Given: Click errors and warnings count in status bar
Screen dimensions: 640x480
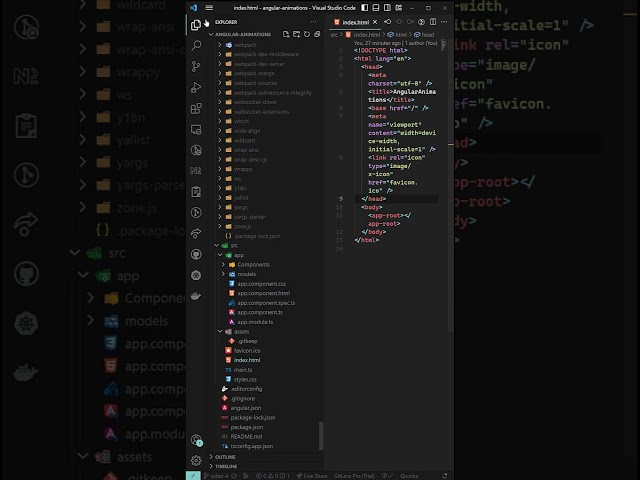Looking at the screenshot, I should (273, 476).
